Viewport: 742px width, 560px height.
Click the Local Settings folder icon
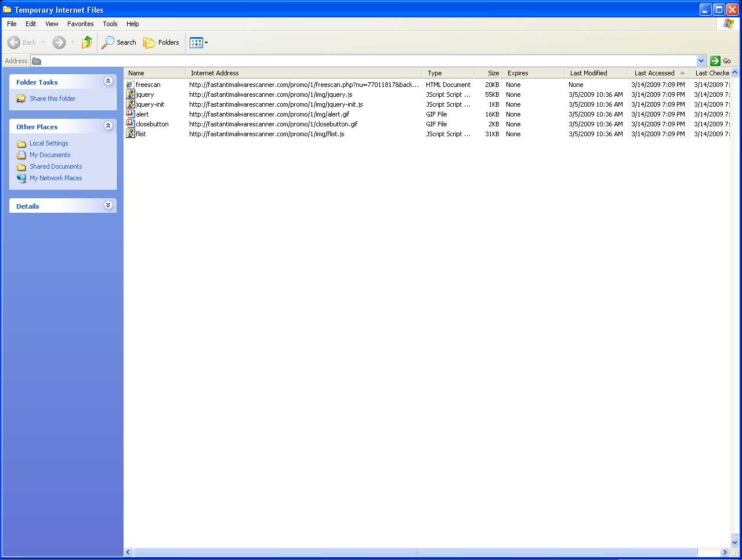coord(21,144)
